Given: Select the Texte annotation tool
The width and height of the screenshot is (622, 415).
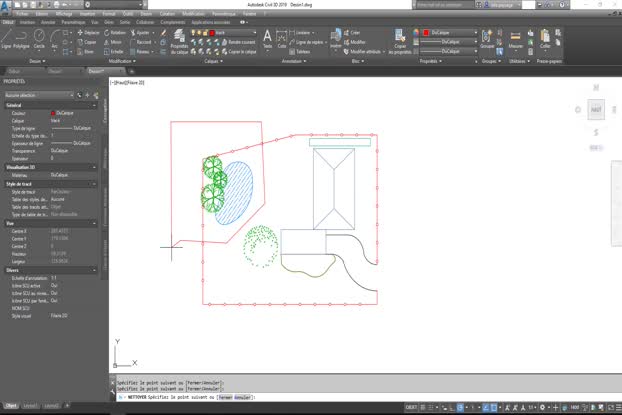Looking at the screenshot, I should point(267,37).
